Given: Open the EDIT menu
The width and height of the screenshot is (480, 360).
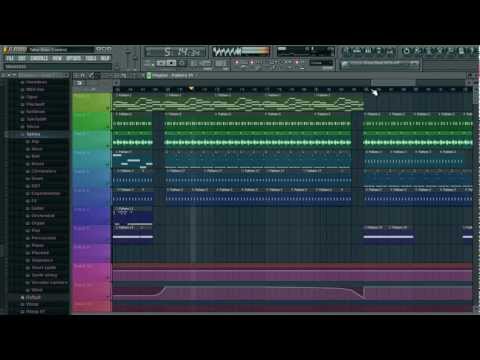Looking at the screenshot, I should (x=22, y=58).
